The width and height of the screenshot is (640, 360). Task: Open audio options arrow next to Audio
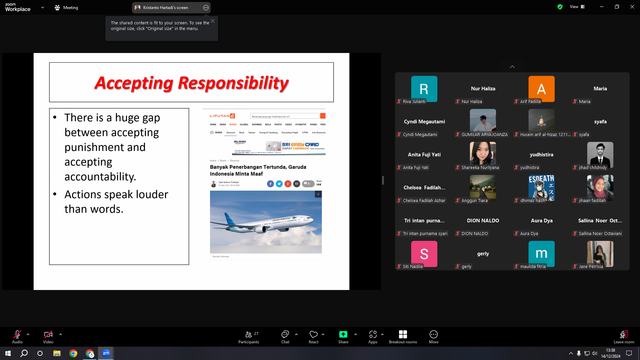[x=28, y=334]
